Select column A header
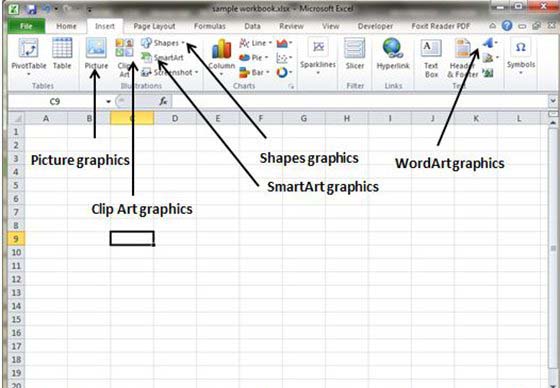560x388 pixels. tap(46, 118)
